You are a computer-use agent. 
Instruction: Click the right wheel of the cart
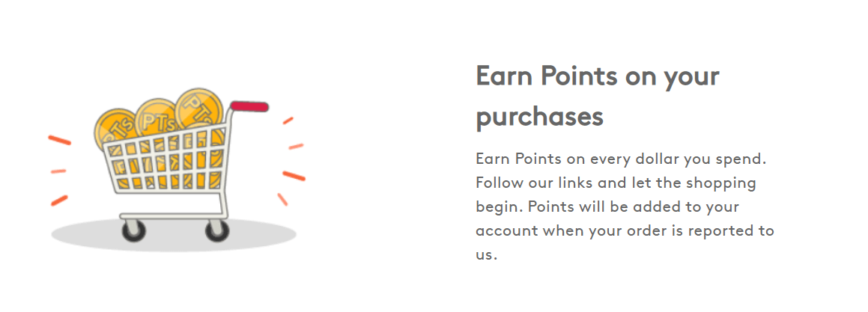[216, 230]
